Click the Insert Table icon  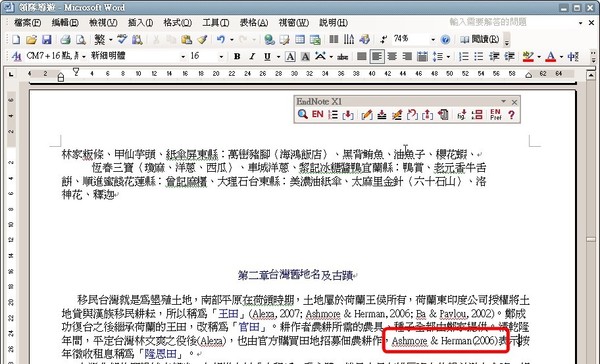pyautogui.click(x=300, y=39)
